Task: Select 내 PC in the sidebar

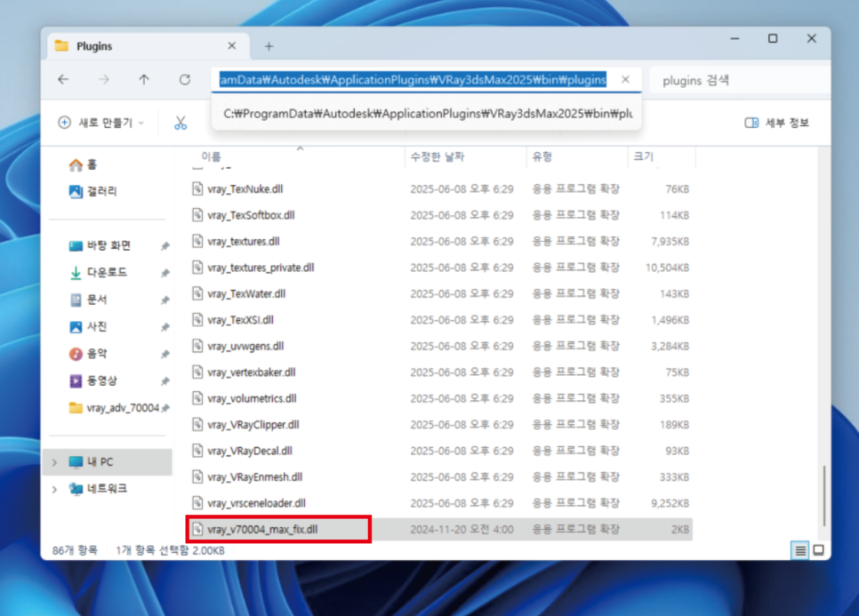Action: (x=108, y=462)
